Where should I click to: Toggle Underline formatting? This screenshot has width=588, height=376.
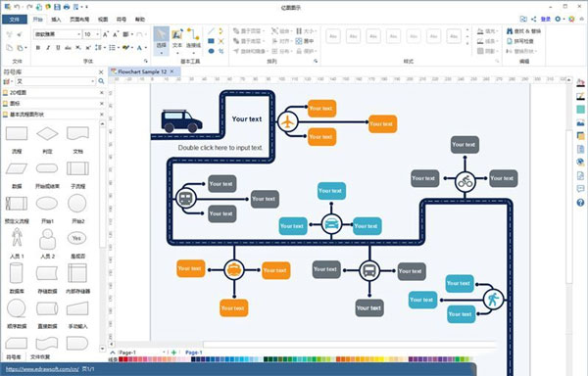click(58, 48)
